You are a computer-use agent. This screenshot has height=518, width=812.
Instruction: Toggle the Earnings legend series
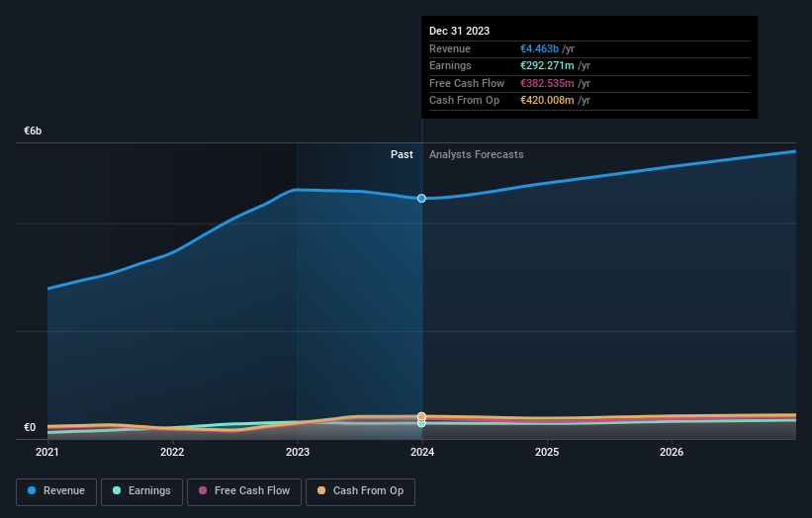click(x=141, y=491)
